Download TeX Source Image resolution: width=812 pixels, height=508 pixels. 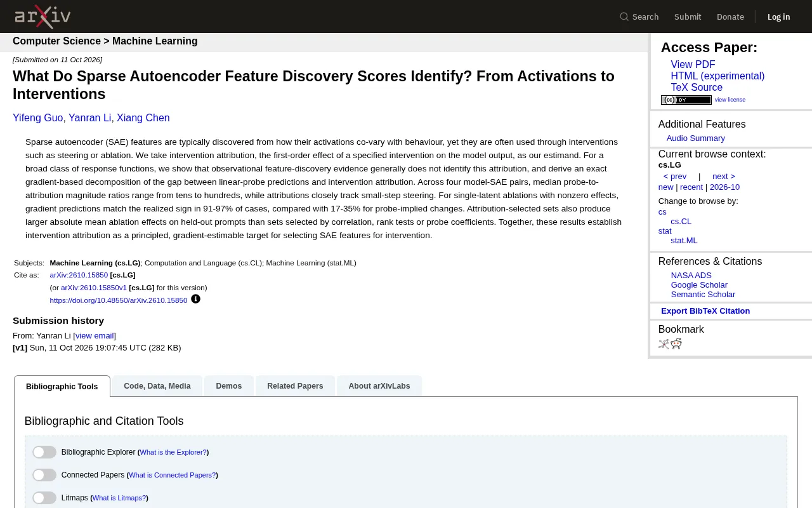[697, 88]
